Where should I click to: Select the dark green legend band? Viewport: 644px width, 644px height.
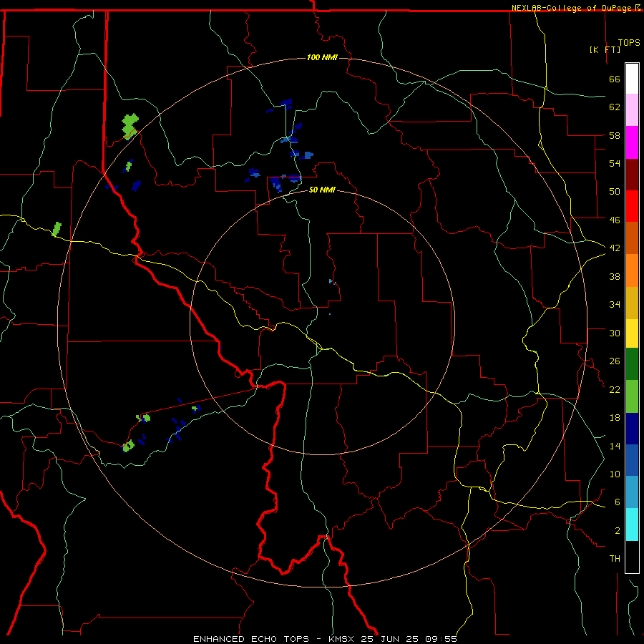pyautogui.click(x=632, y=364)
